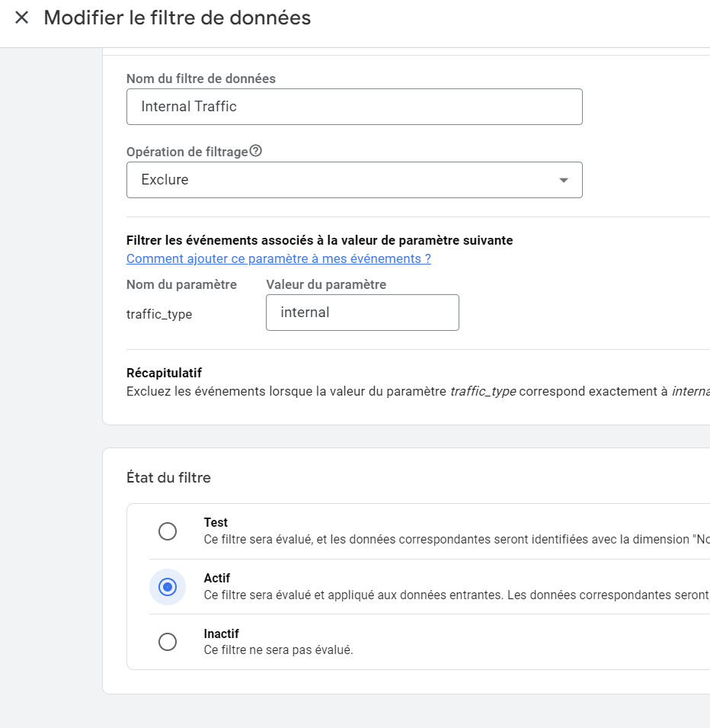Click the traffic_type parameter name
Image resolution: width=710 pixels, height=728 pixels.
159,314
